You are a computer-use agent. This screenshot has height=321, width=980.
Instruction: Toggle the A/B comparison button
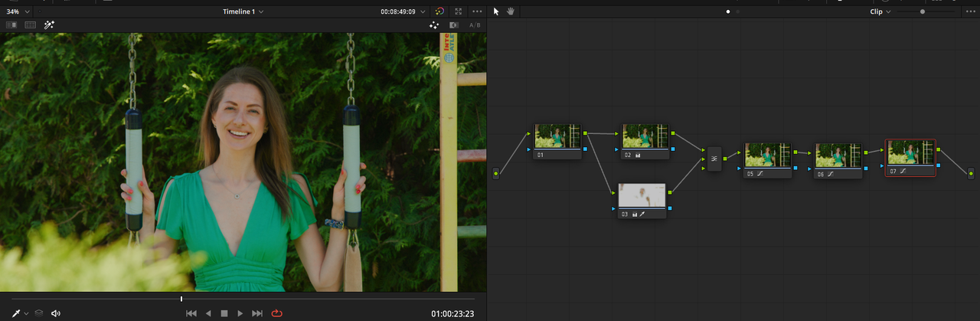(475, 25)
